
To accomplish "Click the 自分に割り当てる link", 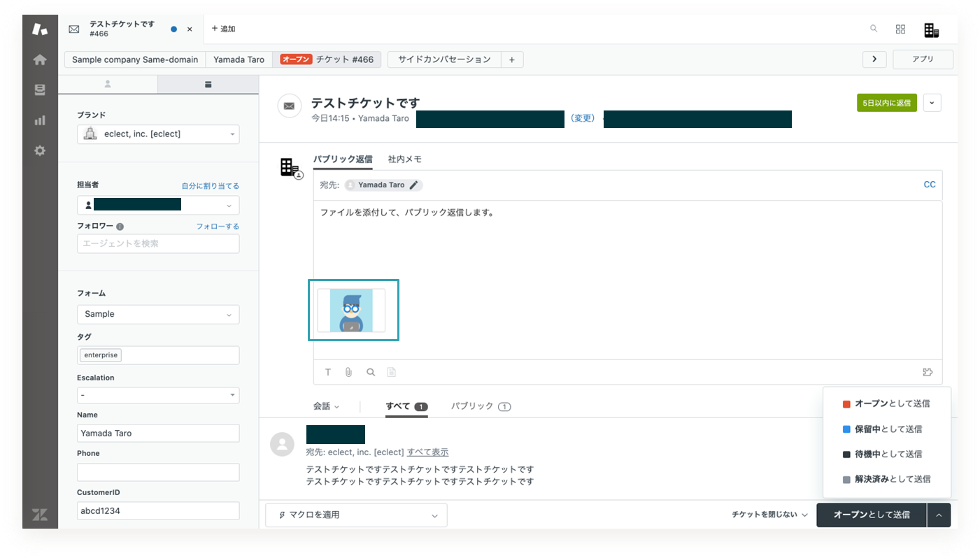I will (x=211, y=186).
